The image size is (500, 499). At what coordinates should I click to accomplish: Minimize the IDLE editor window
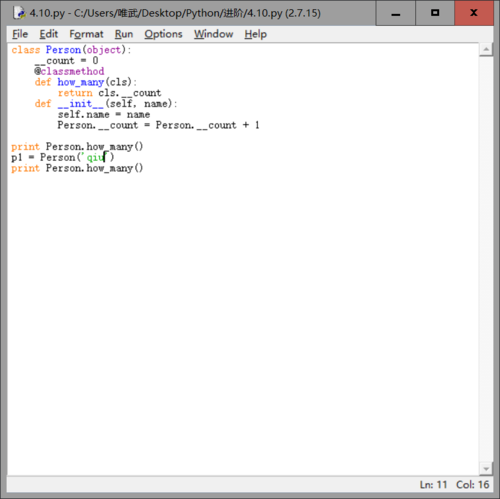click(396, 13)
